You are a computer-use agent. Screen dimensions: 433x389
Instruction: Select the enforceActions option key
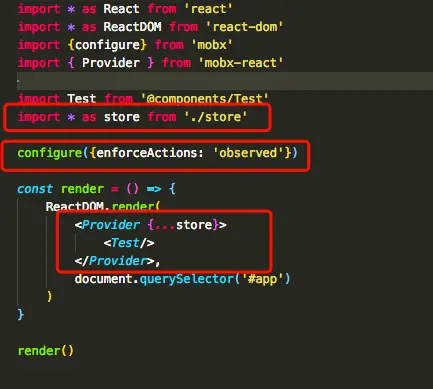click(x=146, y=153)
